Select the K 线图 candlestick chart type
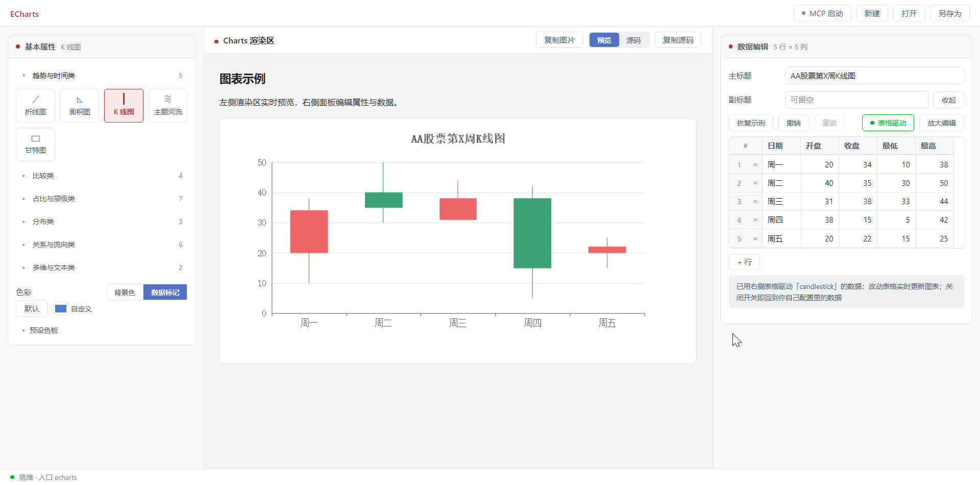 124,106
